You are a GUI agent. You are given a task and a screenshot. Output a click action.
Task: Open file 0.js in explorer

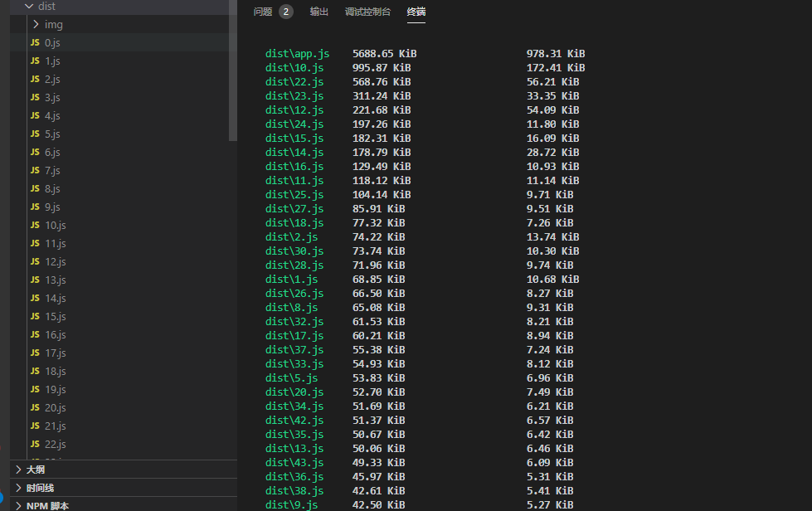click(x=52, y=42)
